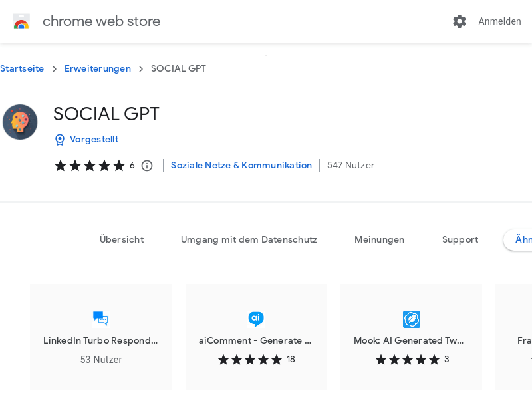Click the aiComment speech bubble icon
The height and width of the screenshot is (399, 532).
pos(256,319)
